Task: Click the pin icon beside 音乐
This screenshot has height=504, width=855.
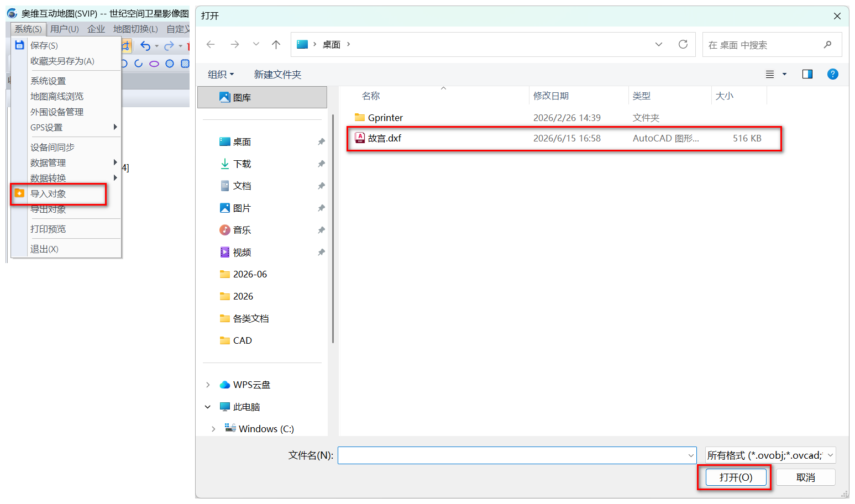Action: pyautogui.click(x=321, y=230)
